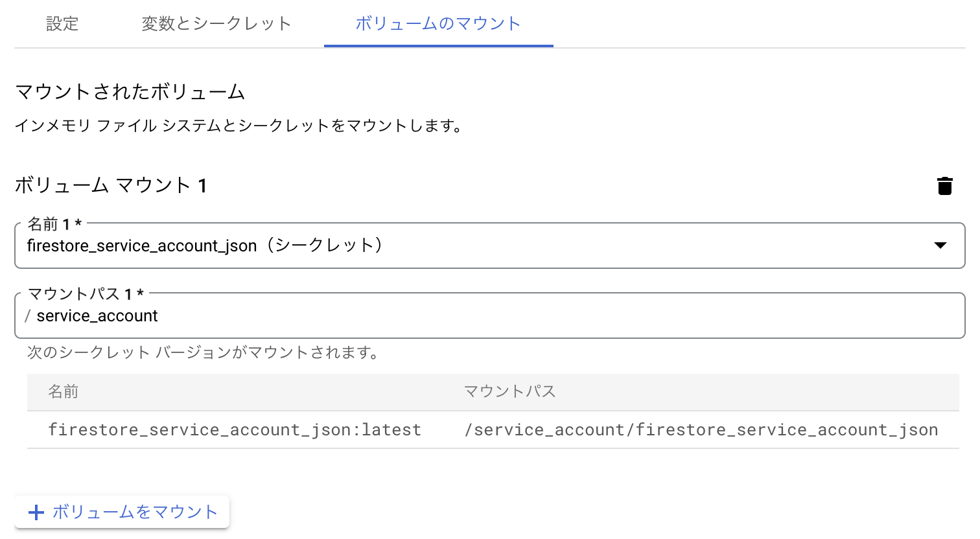
Task: Click the 名前 table header
Action: tap(63, 392)
